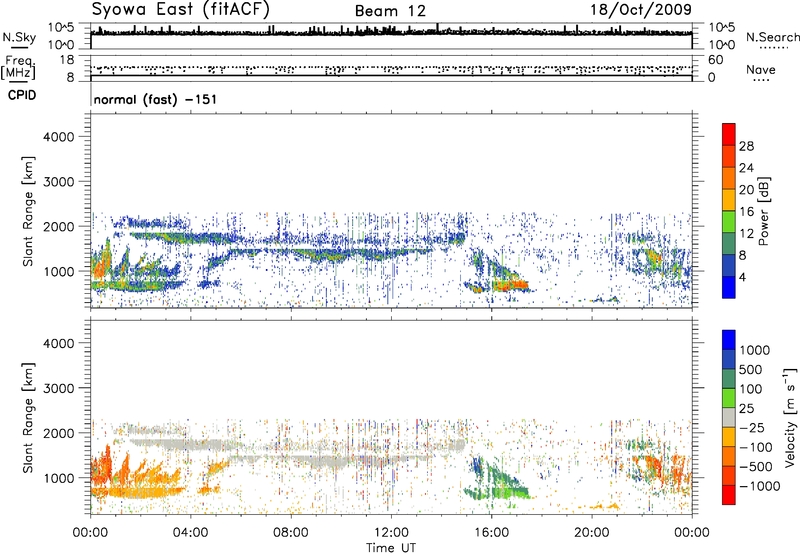Click the 'Syowa East (fitACF)' title
This screenshot has height=554, width=800.
tap(180, 10)
